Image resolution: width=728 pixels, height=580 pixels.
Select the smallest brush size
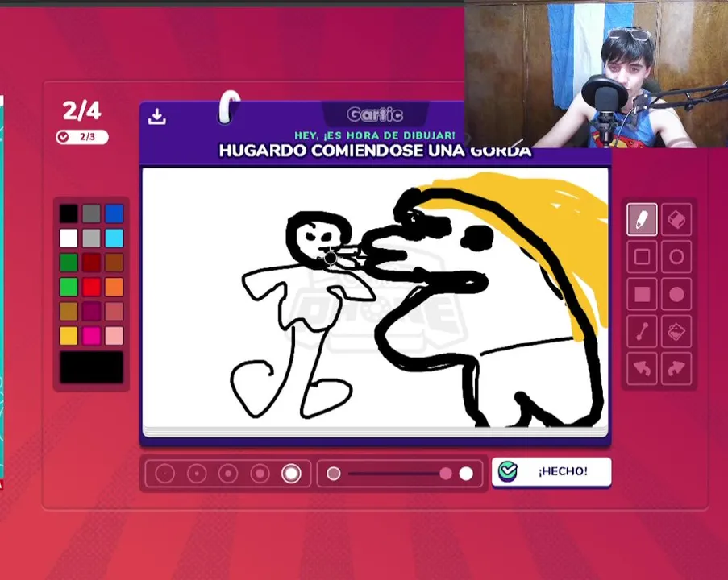coord(164,474)
